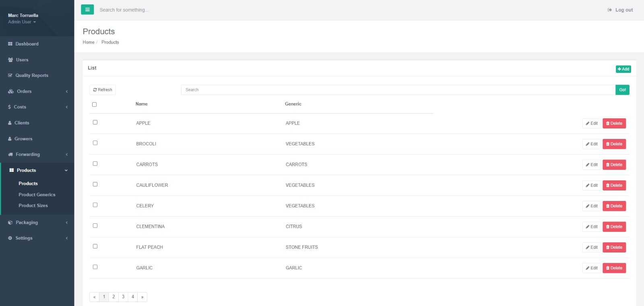644x306 pixels.
Task: Select all products with header checkbox
Action: [x=95, y=105]
